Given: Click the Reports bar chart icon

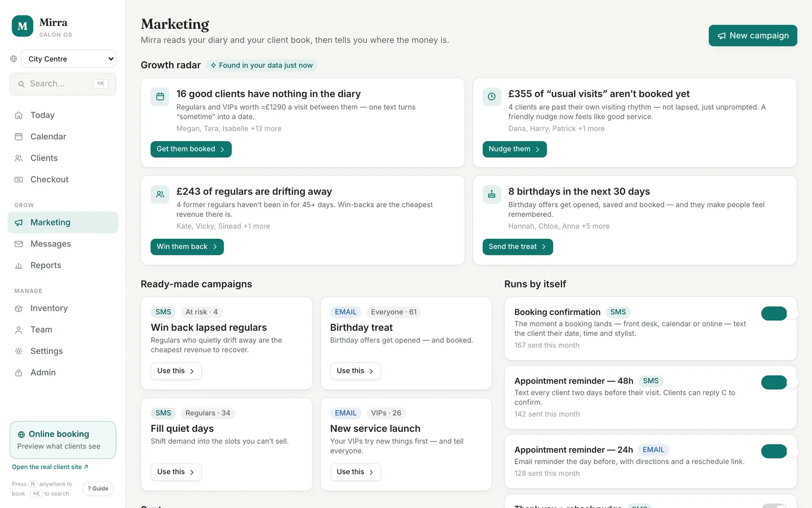Looking at the screenshot, I should tap(19, 265).
